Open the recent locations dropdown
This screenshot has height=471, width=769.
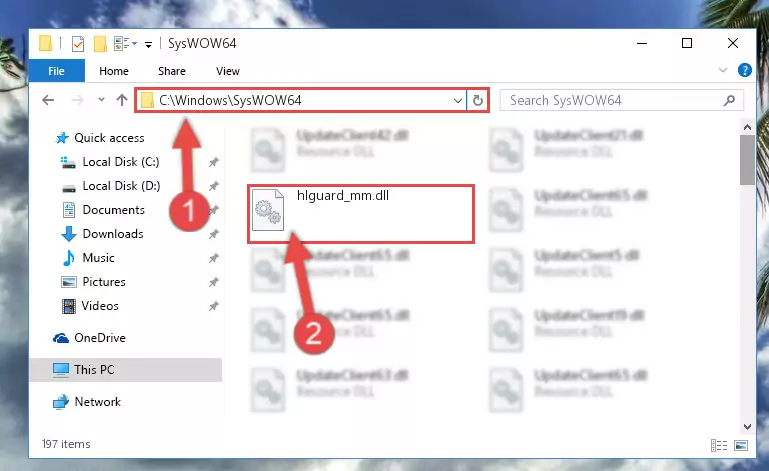[x=101, y=100]
